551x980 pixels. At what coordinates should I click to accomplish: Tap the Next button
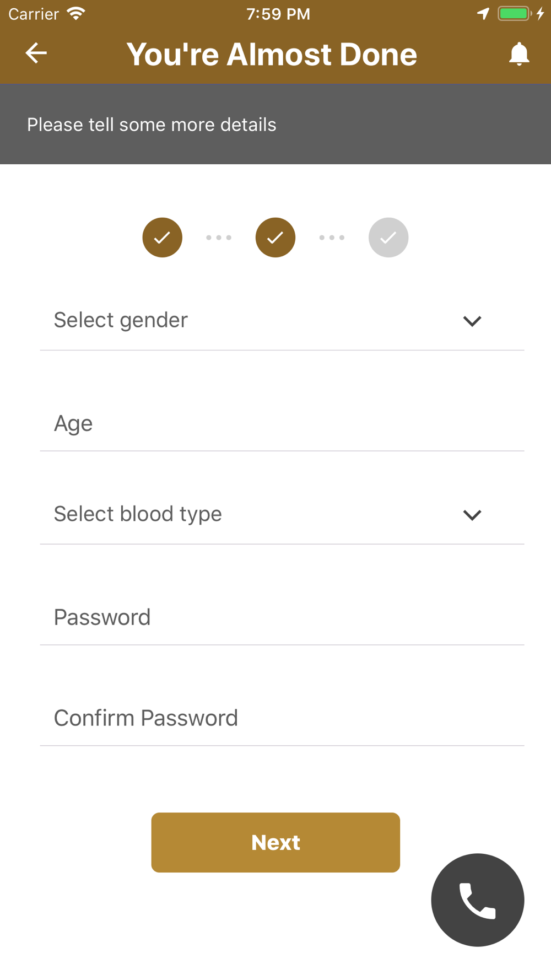coord(275,842)
